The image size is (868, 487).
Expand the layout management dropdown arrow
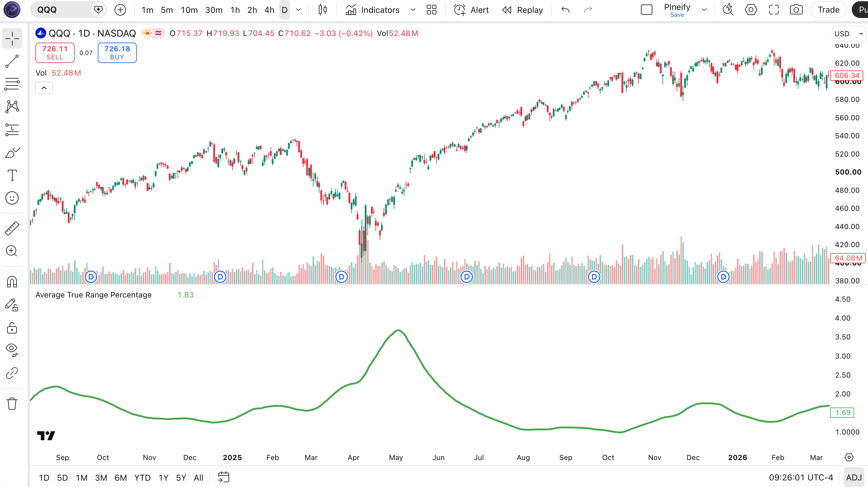pyautogui.click(x=704, y=10)
